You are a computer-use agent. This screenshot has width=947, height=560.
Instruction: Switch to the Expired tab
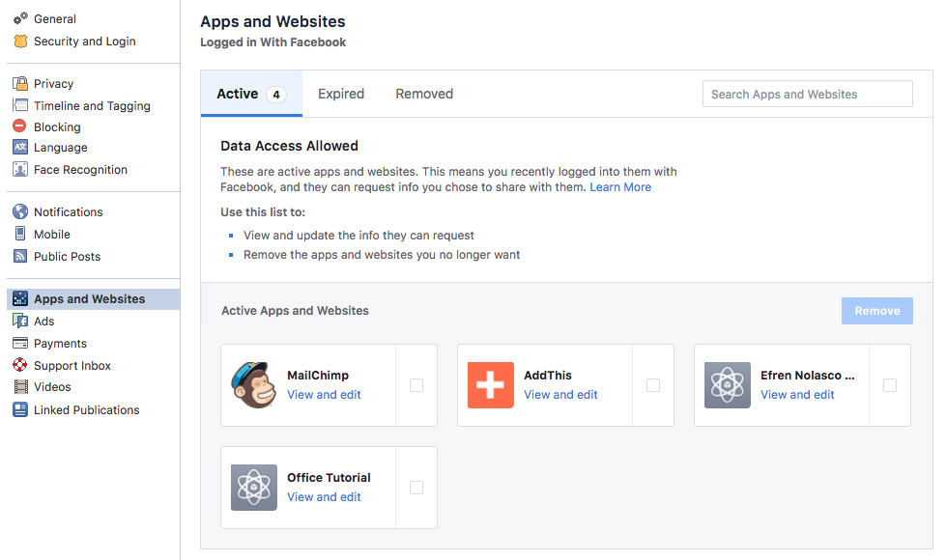click(340, 95)
